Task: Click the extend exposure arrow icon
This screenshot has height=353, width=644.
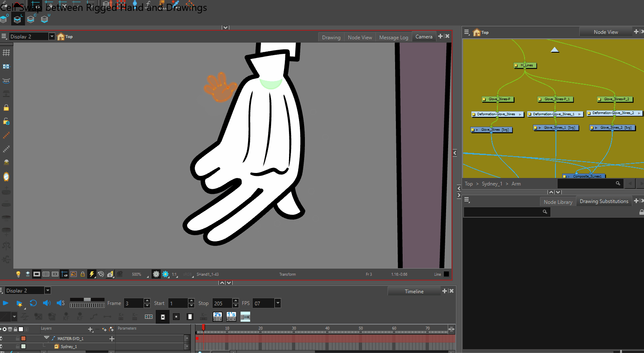Action: [x=246, y=317]
